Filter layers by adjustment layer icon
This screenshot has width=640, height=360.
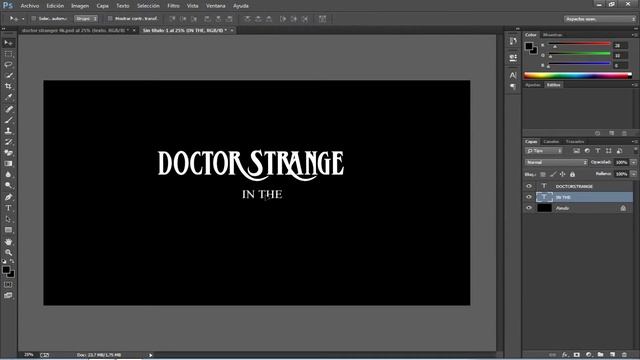tap(587, 151)
